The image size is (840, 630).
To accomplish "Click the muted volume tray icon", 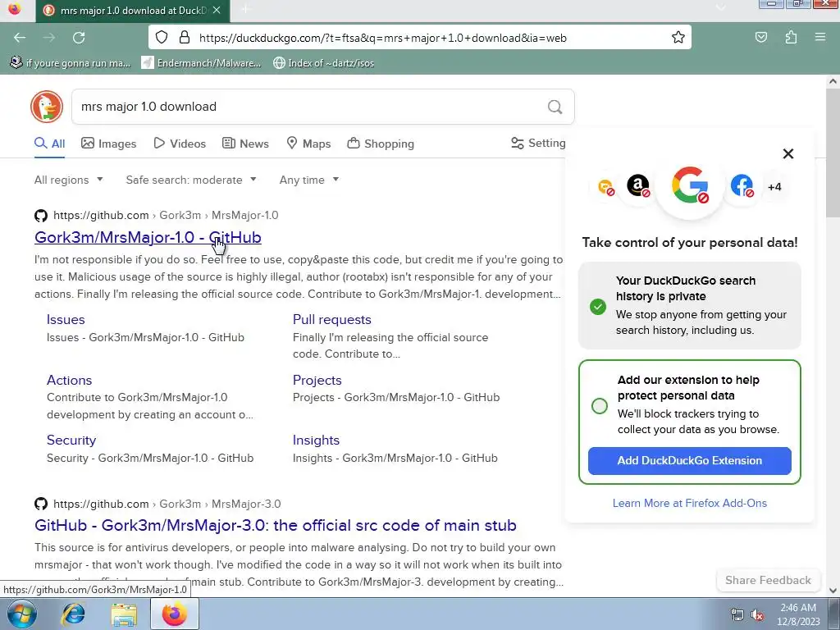I will pos(757,615).
